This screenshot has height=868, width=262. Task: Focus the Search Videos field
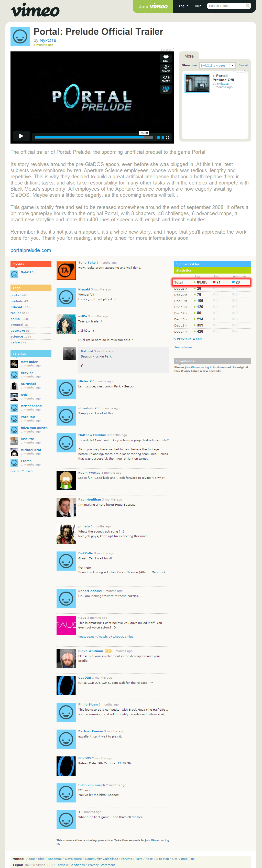coord(226,6)
